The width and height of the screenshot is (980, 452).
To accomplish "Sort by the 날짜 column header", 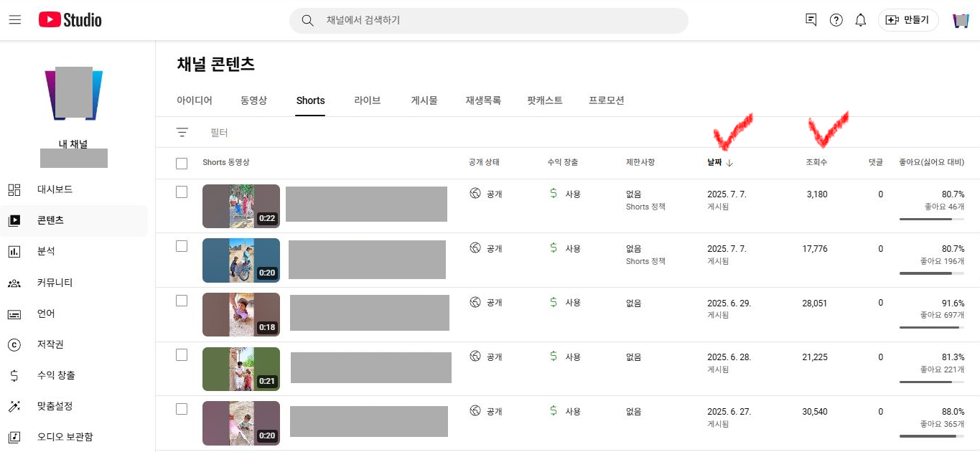I will tap(714, 163).
